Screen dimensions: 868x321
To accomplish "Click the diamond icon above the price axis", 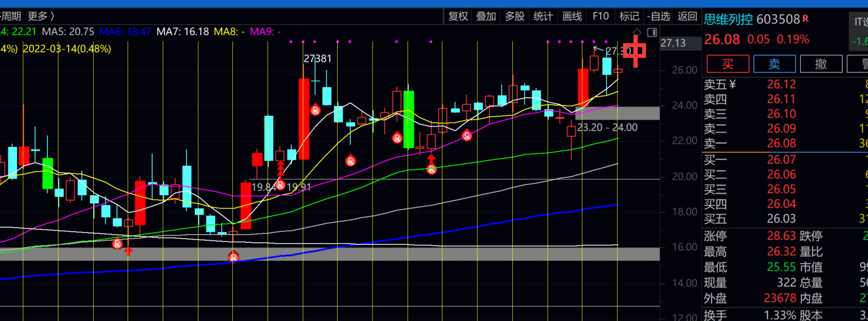I will tap(637, 32).
